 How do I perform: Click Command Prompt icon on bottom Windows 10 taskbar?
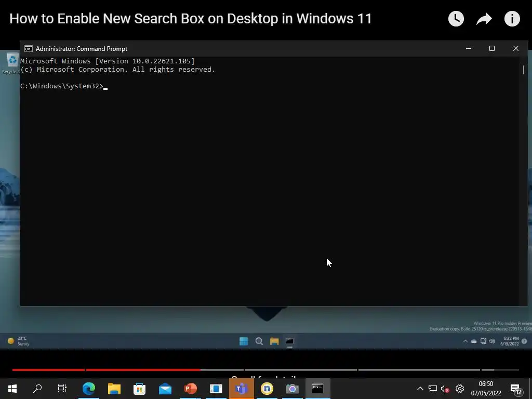click(317, 389)
